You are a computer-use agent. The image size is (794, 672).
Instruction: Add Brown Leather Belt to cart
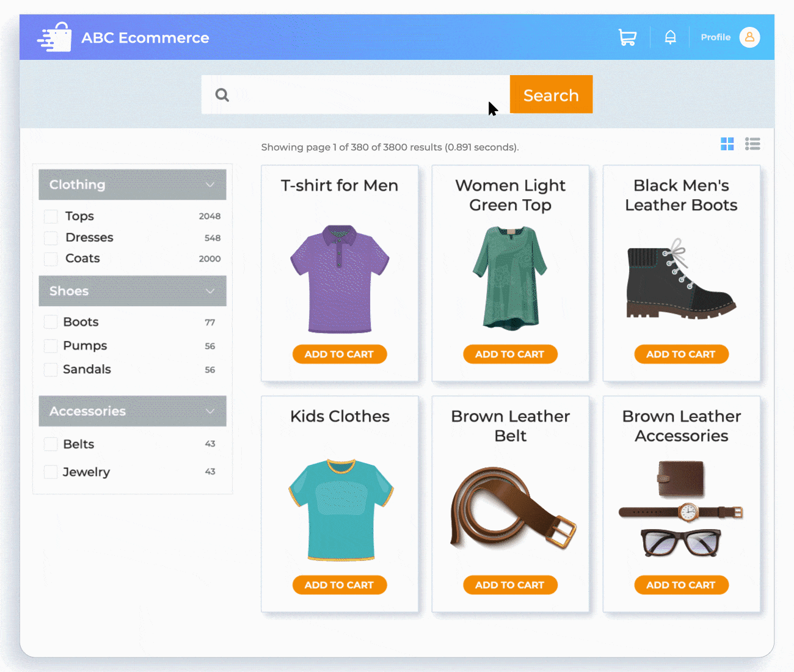pyautogui.click(x=510, y=585)
